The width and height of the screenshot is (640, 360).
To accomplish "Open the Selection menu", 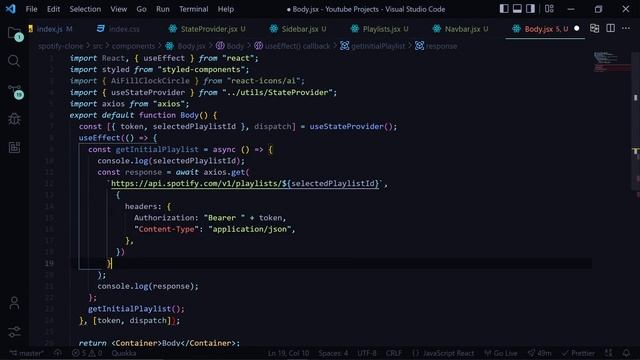I will coord(85,9).
